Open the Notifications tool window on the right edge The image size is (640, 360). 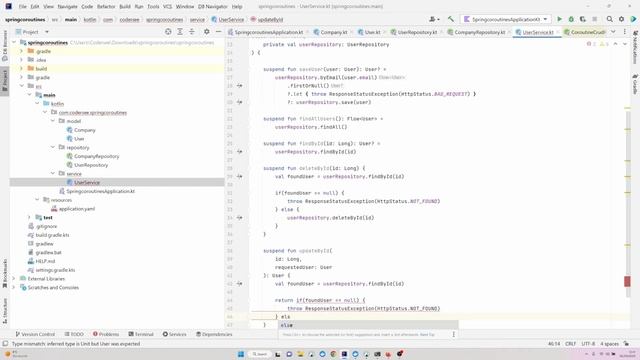pyautogui.click(x=635, y=47)
